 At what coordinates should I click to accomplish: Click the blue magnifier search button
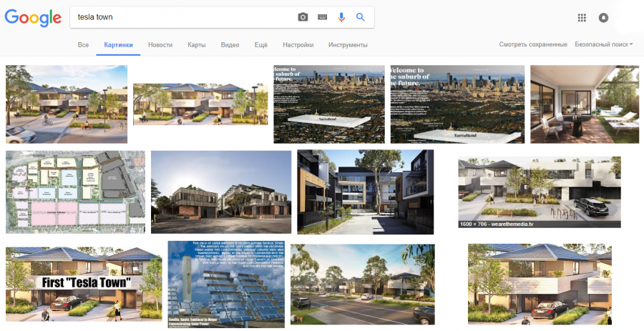point(360,17)
